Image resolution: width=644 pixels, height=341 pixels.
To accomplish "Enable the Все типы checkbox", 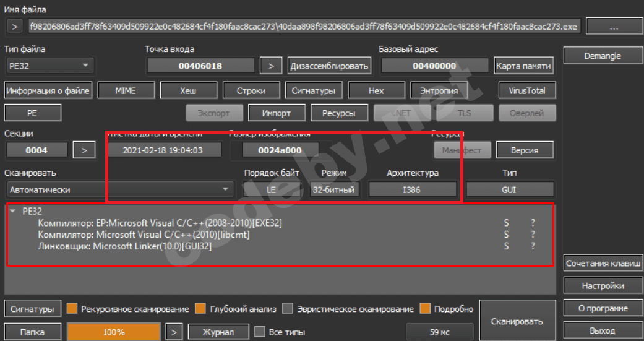I will point(260,332).
